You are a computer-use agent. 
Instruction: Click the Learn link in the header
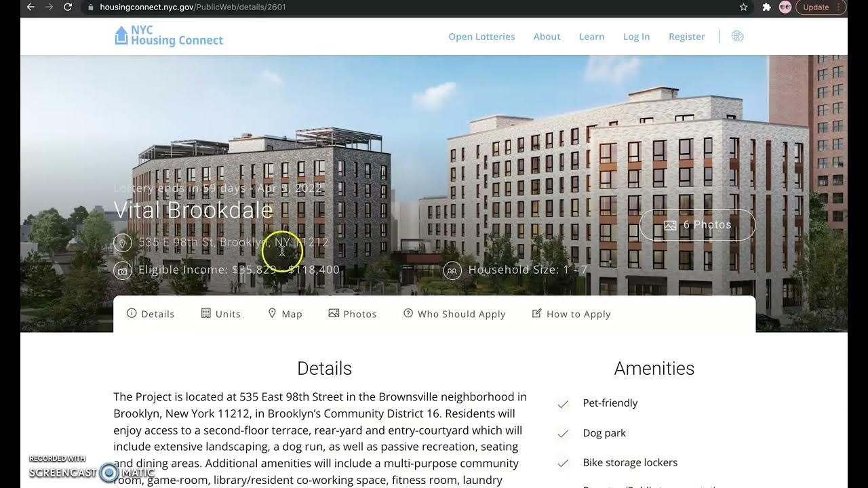(x=591, y=37)
